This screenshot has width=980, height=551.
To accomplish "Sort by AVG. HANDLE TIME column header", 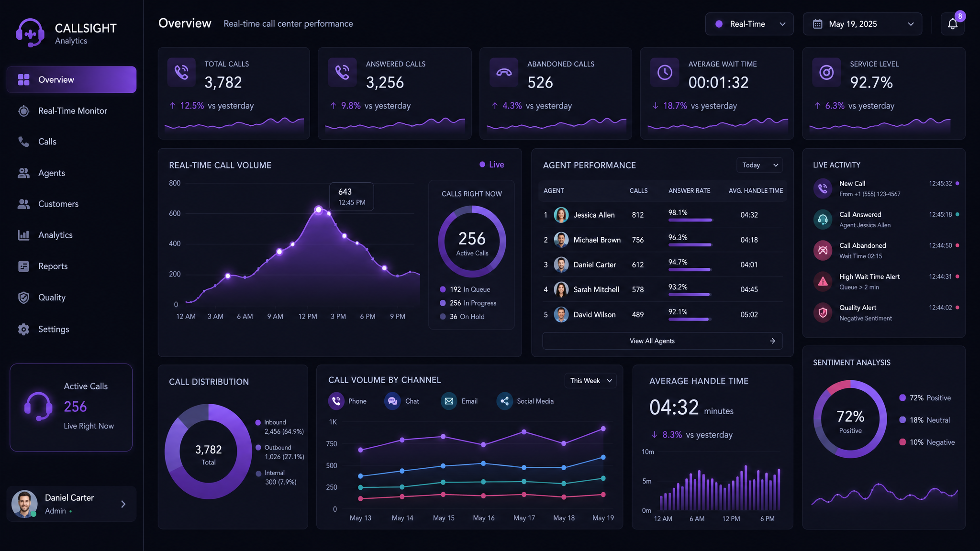I will point(756,191).
